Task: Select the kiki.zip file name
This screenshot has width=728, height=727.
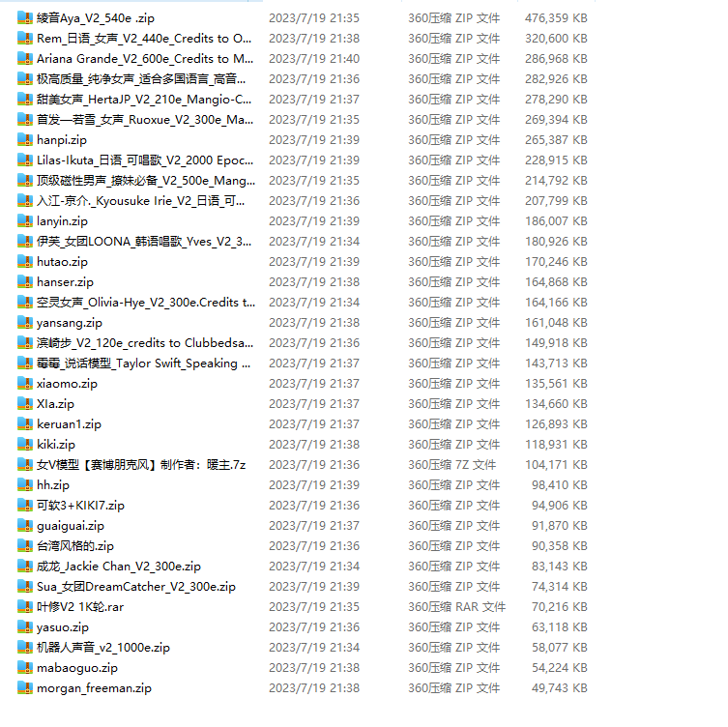Action: tap(56, 445)
